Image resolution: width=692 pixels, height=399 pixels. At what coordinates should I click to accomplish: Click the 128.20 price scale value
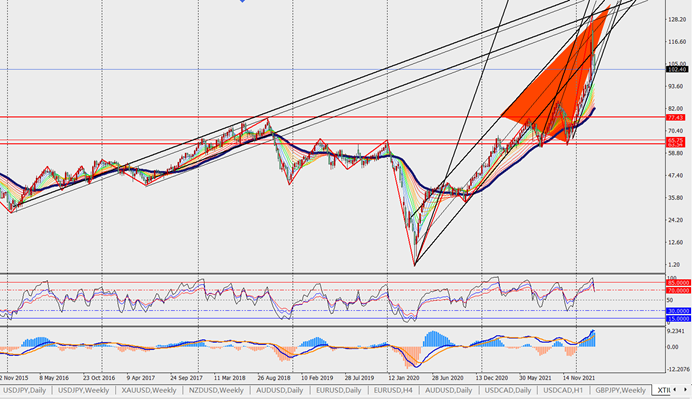[677, 19]
